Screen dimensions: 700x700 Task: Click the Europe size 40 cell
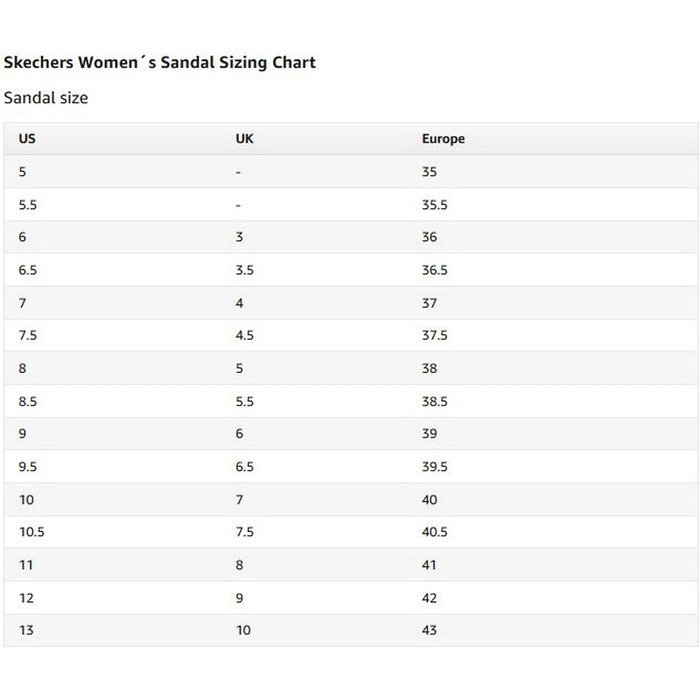click(429, 500)
